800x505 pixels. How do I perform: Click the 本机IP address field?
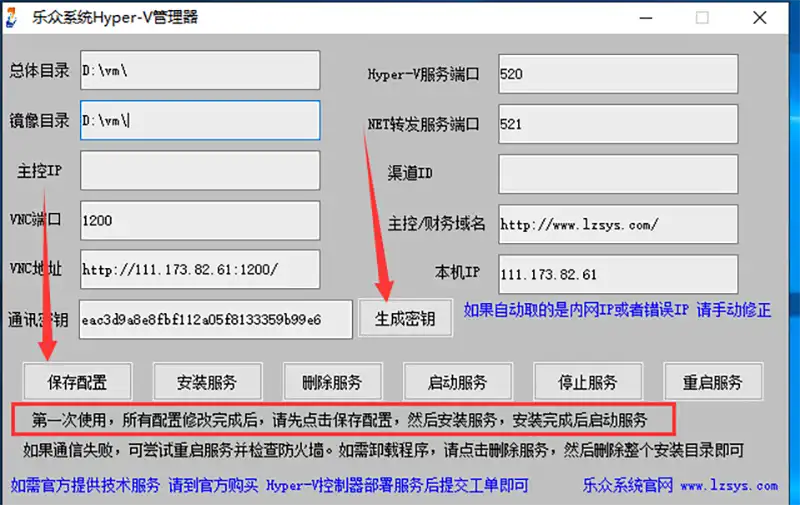(617, 274)
